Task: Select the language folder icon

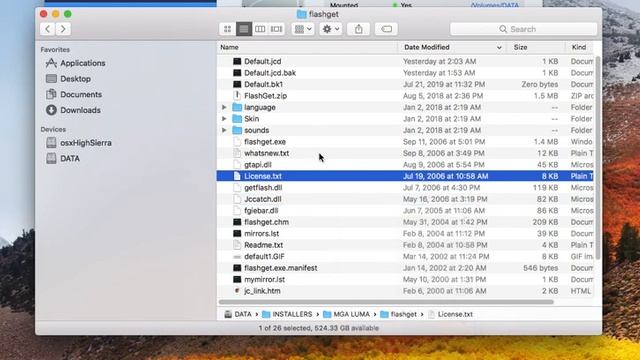Action: (x=237, y=107)
